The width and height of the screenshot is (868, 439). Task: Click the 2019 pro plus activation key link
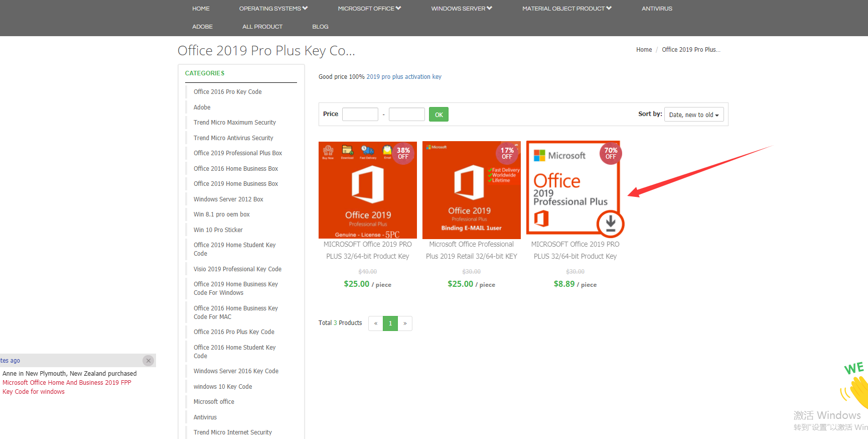coord(404,77)
